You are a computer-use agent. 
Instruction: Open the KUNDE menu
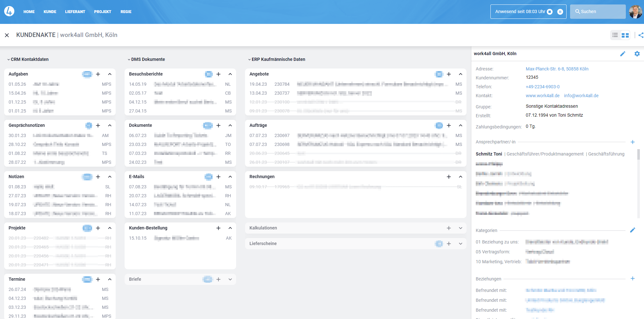click(50, 11)
